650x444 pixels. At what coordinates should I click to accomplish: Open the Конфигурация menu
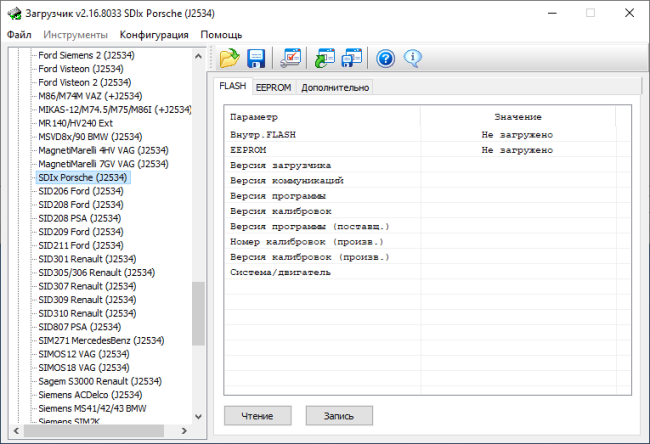[x=154, y=35]
